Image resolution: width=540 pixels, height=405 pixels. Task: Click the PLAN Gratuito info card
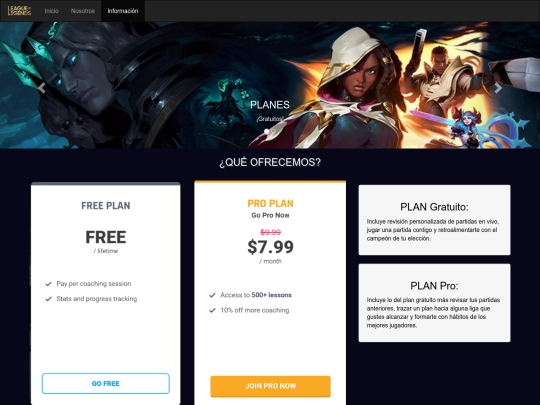point(434,220)
